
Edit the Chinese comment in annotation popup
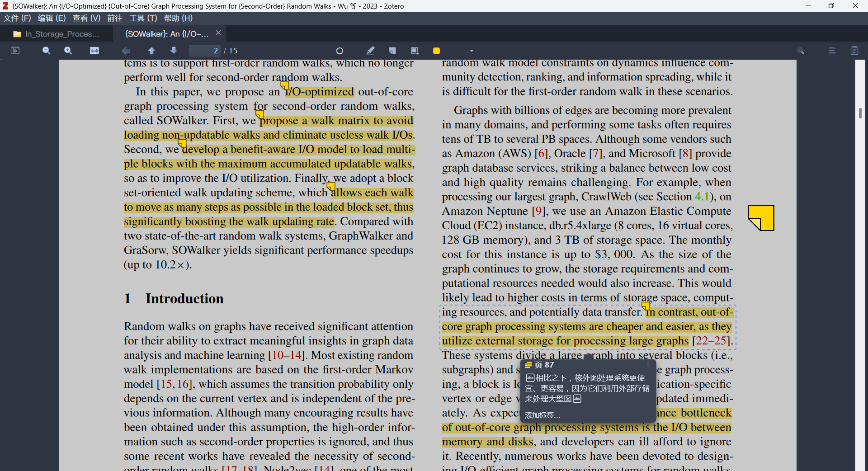587,388
